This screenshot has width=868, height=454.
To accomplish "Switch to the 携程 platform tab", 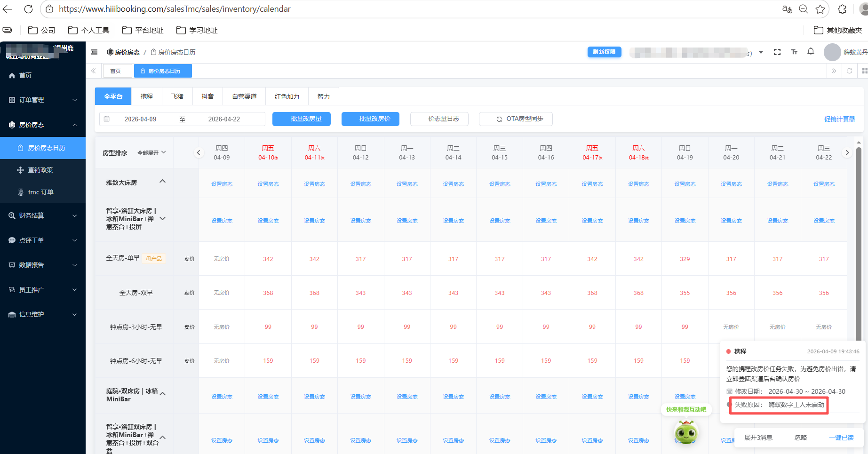I will click(147, 96).
